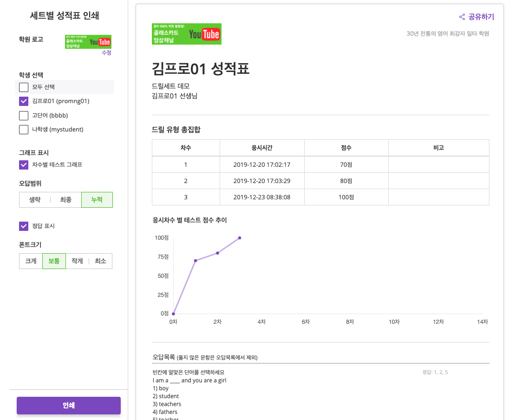Choose the 누적 wrong-answer range option
This screenshot has width=515, height=420.
pyautogui.click(x=97, y=200)
